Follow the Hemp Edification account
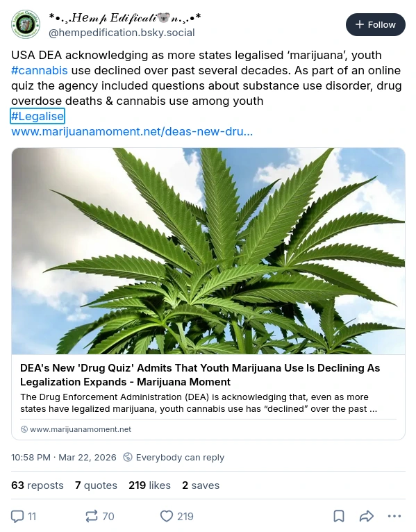This screenshot has width=416, height=532. pos(375,25)
